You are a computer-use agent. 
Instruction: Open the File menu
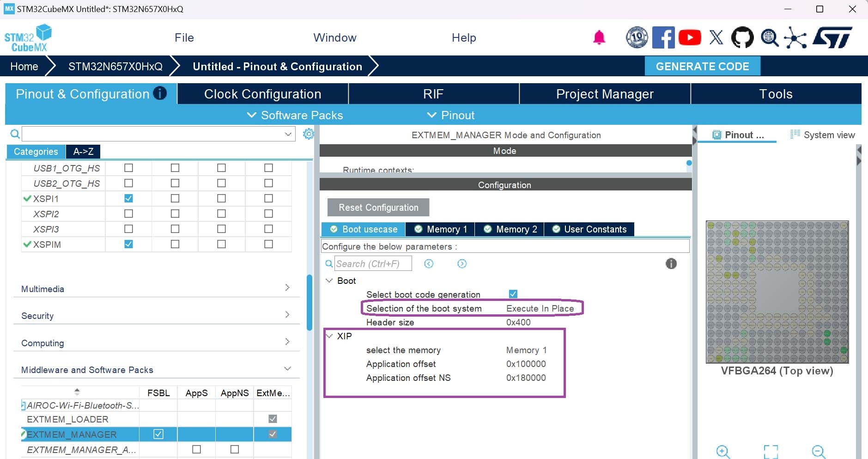[x=184, y=37]
